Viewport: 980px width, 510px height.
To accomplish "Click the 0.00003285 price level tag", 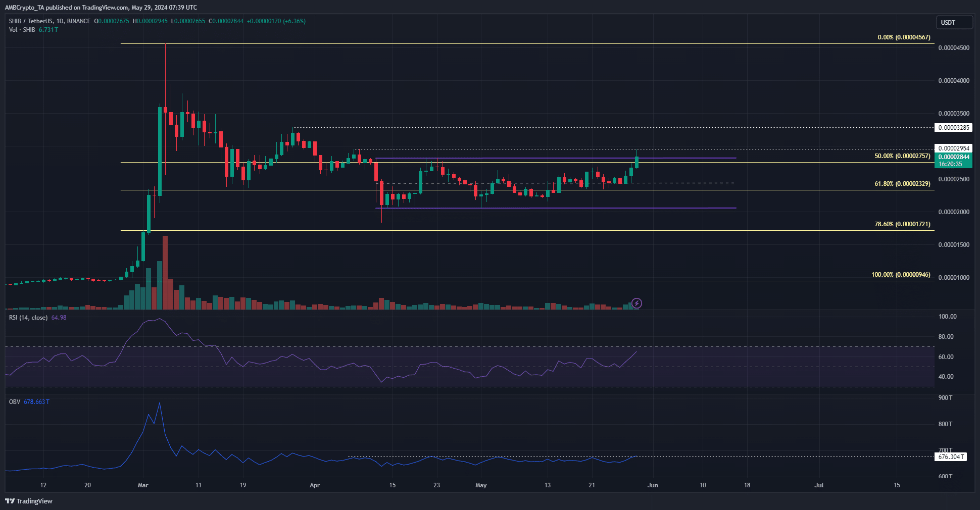I will click(954, 128).
